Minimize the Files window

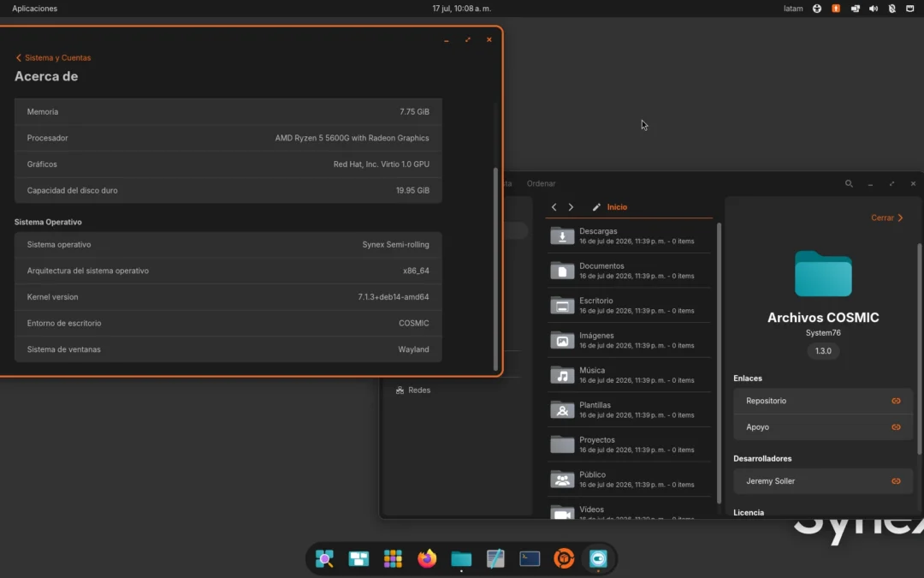pos(870,184)
